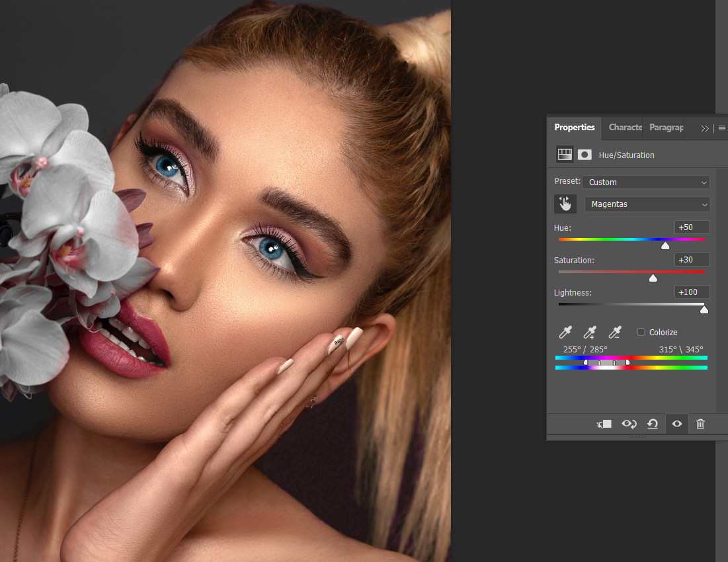
Task: Click the Hue/Saturation adjustment icon
Action: [565, 155]
